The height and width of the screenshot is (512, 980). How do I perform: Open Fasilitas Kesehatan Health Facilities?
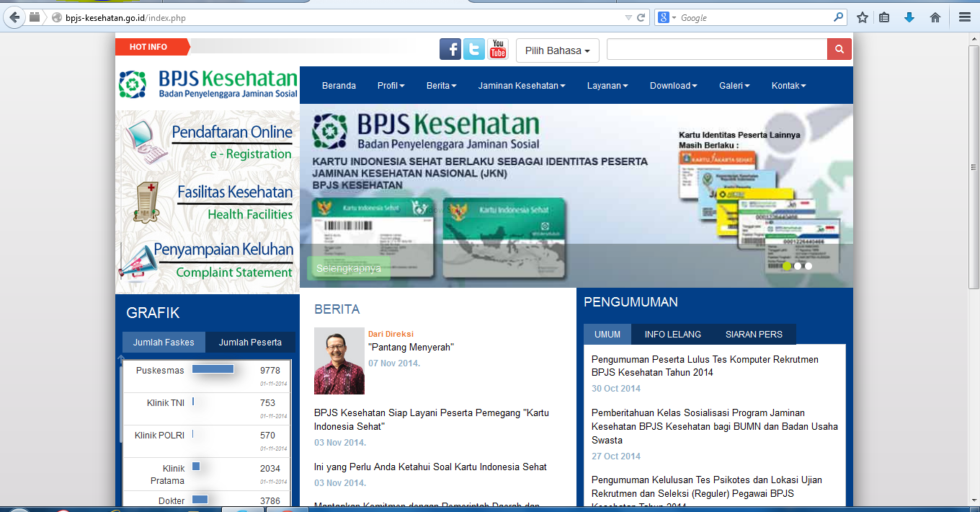(235, 202)
